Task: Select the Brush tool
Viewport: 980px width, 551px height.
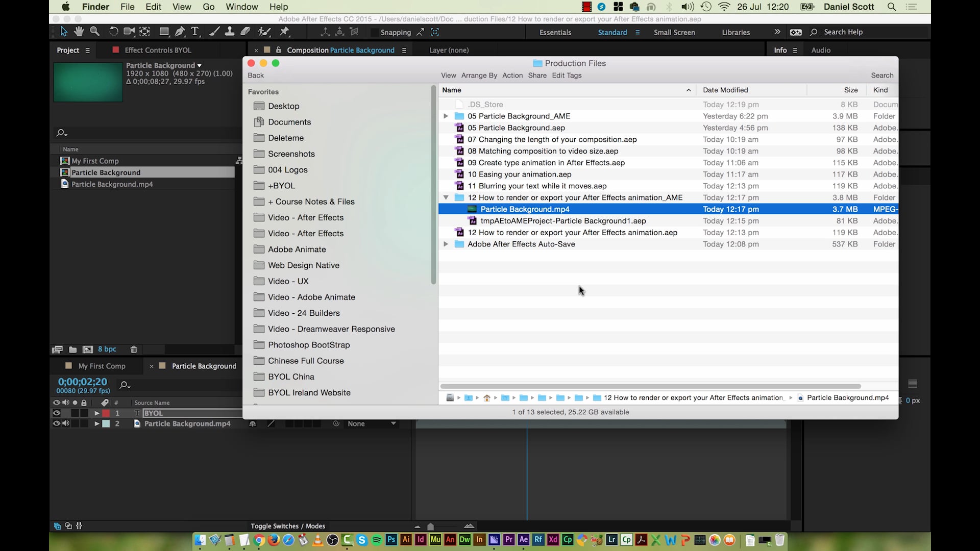Action: click(x=214, y=32)
